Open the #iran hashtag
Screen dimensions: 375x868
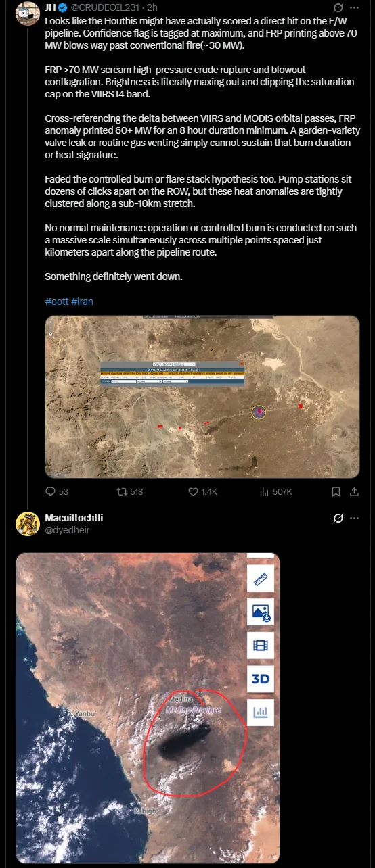point(82,302)
